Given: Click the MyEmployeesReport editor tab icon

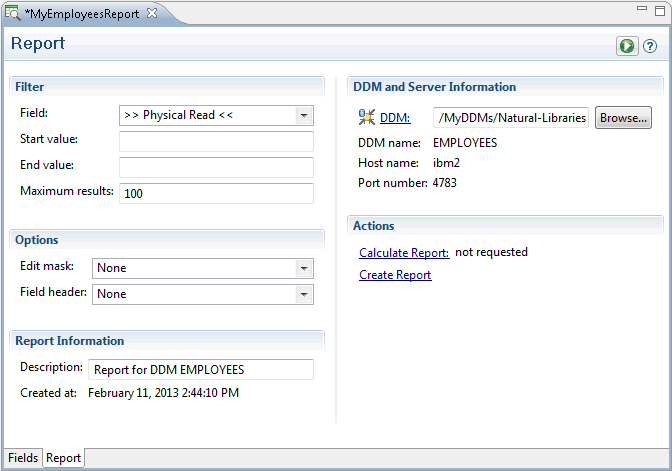Looking at the screenshot, I should 13,13.
